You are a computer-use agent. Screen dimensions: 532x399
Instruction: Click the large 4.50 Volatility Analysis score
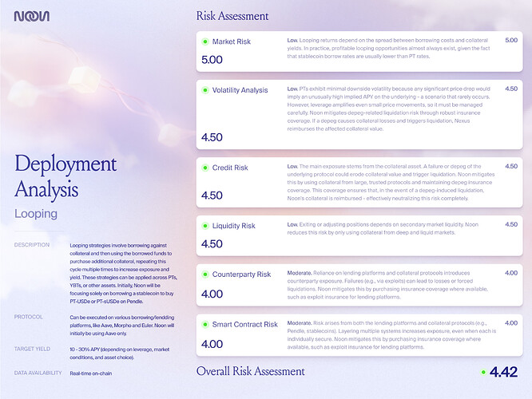click(212, 137)
